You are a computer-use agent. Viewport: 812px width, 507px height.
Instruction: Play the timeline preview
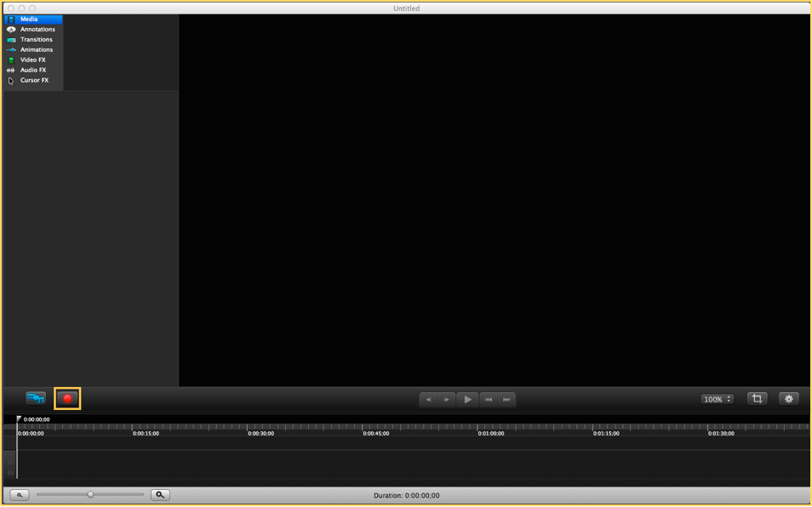pos(467,400)
